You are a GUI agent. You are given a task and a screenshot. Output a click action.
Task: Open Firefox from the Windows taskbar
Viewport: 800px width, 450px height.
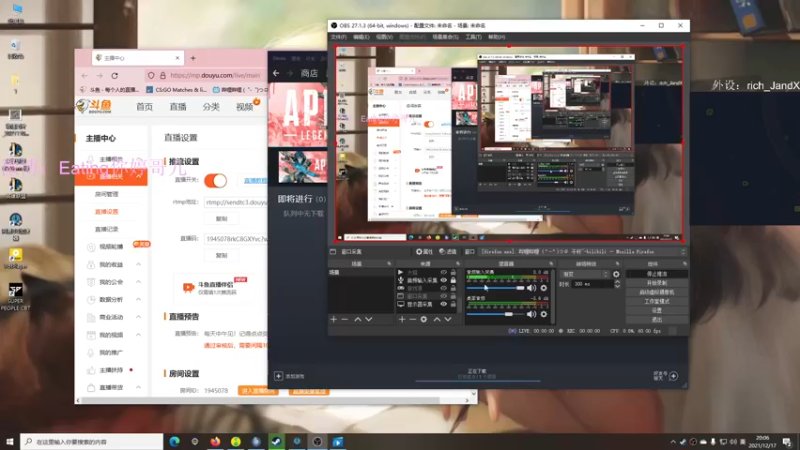[215, 441]
